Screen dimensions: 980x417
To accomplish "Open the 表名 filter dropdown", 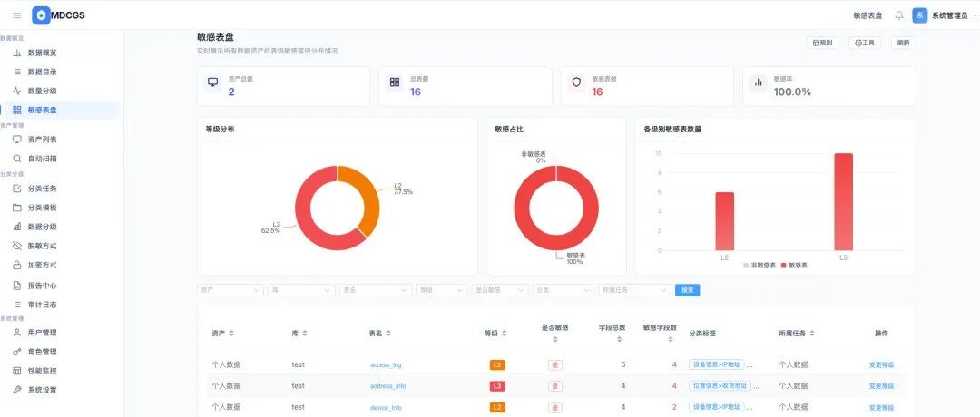I will pyautogui.click(x=376, y=290).
